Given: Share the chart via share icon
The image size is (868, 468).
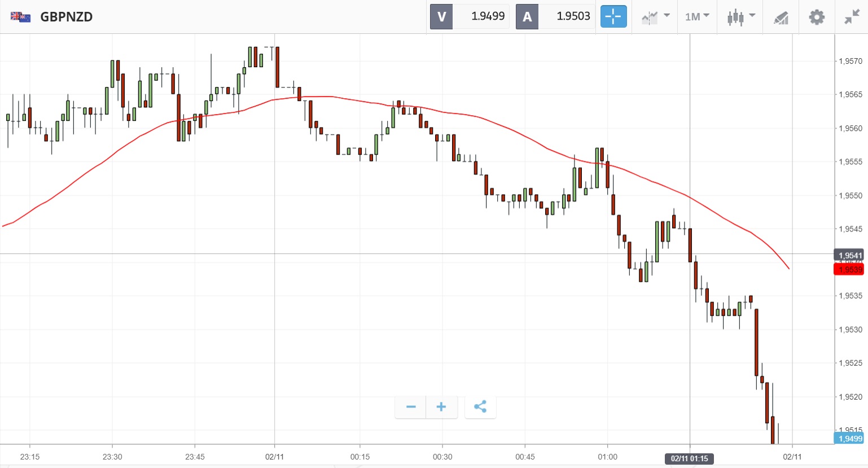Looking at the screenshot, I should pyautogui.click(x=480, y=407).
